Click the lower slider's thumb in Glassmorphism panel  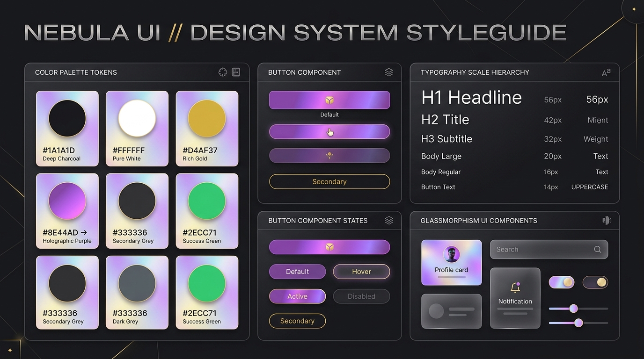(x=578, y=323)
